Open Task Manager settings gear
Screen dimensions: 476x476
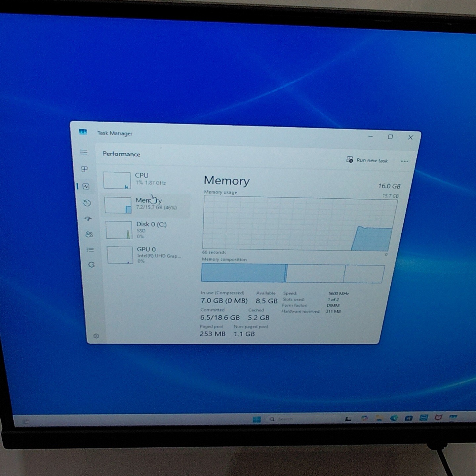96,336
